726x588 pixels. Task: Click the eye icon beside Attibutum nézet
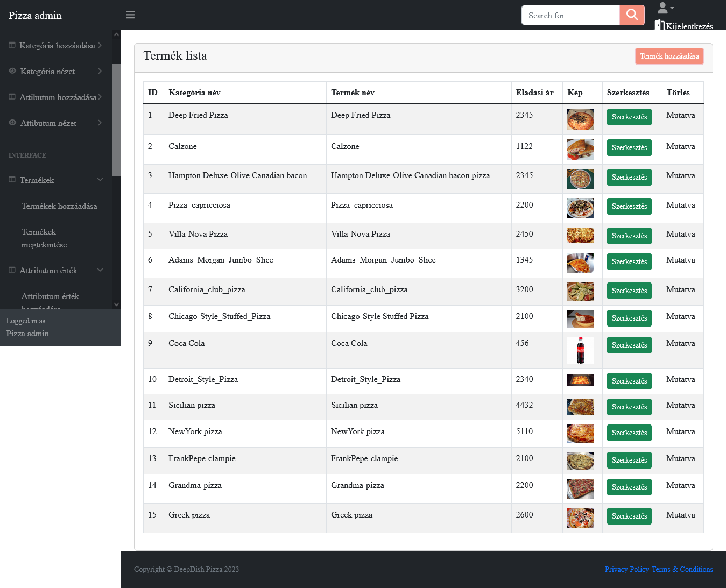(x=12, y=123)
